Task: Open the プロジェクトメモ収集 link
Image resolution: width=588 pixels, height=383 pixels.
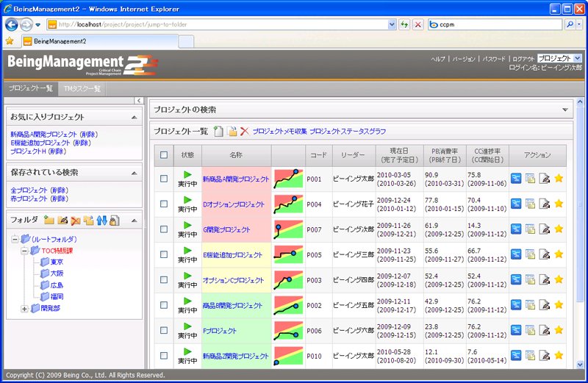Action: (x=280, y=132)
